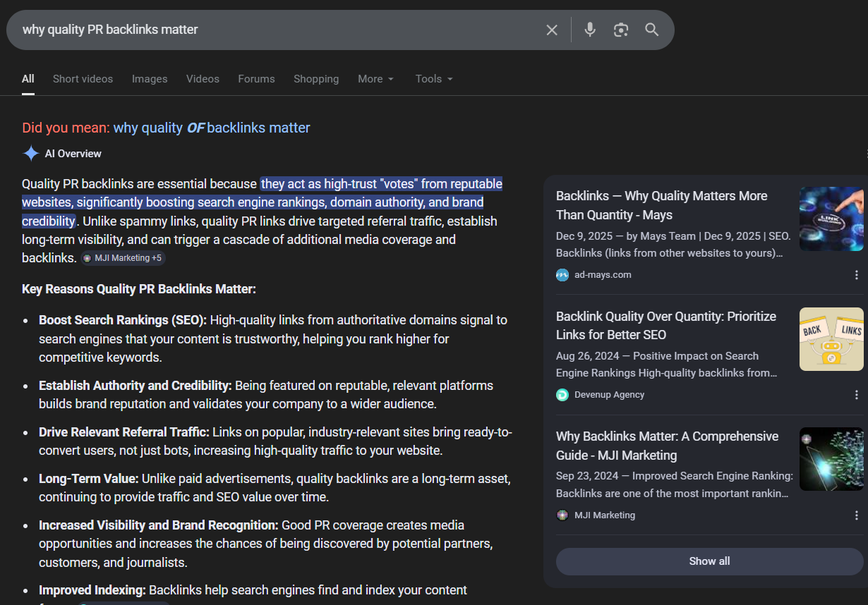The height and width of the screenshot is (605, 868).
Task: Start voice search with microphone icon
Action: [590, 30]
